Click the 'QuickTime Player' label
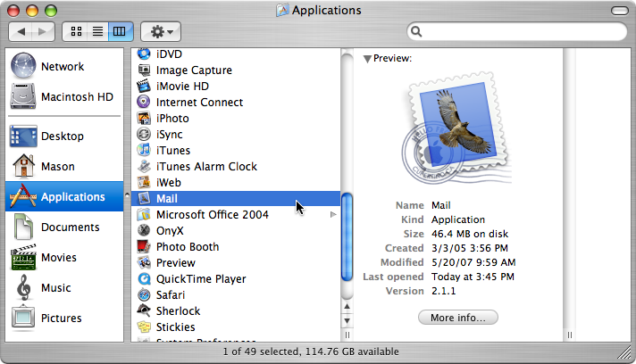The image size is (636, 364). tap(201, 279)
